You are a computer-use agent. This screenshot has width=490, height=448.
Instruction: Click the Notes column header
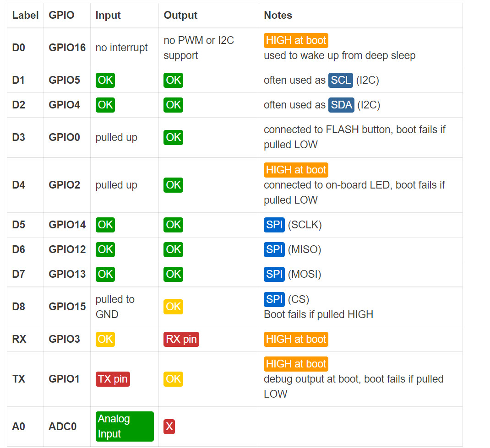(278, 15)
